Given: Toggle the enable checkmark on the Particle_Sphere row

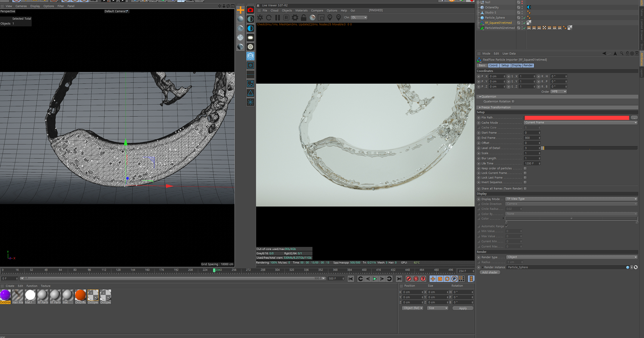Looking at the screenshot, I should (524, 18).
